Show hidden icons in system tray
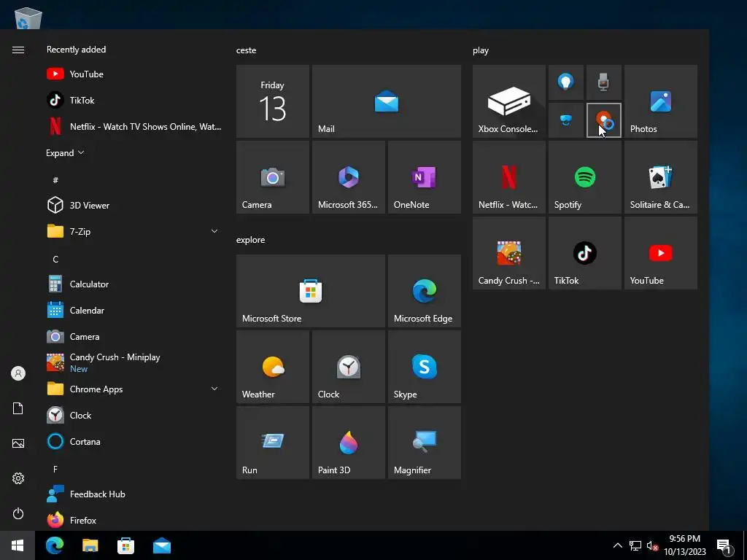The height and width of the screenshot is (560, 747). (x=617, y=545)
